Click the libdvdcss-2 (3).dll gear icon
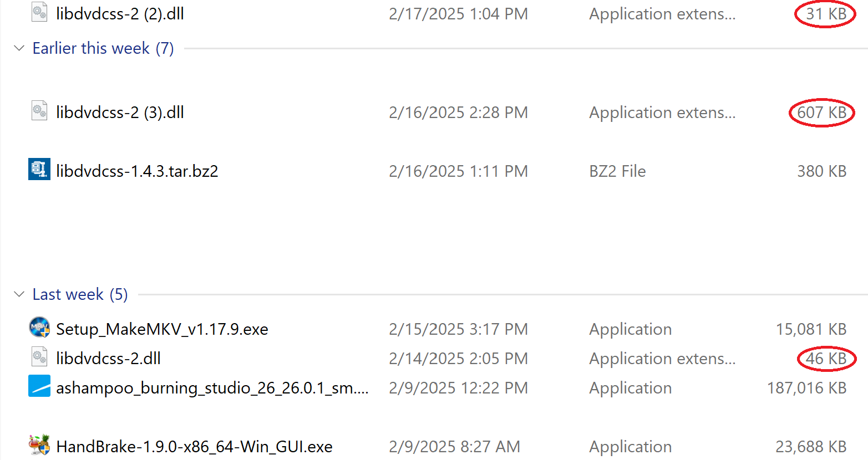This screenshot has height=460, width=868. 39,111
